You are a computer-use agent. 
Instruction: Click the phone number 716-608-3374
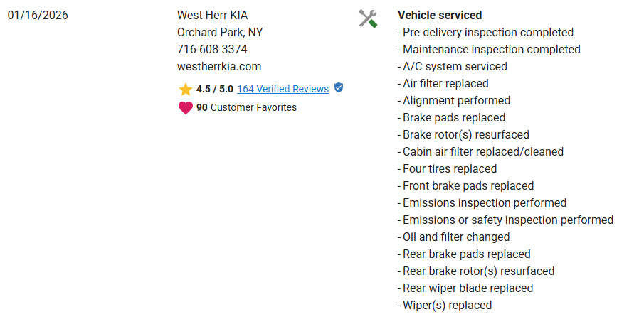pyautogui.click(x=212, y=49)
